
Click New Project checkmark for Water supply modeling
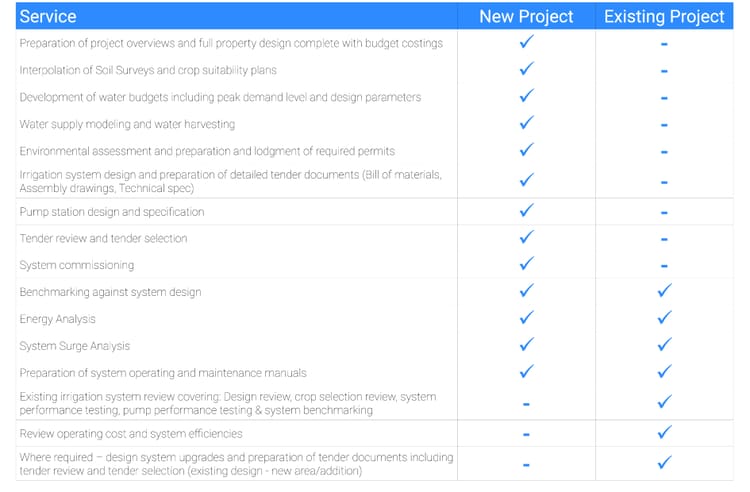[526, 124]
